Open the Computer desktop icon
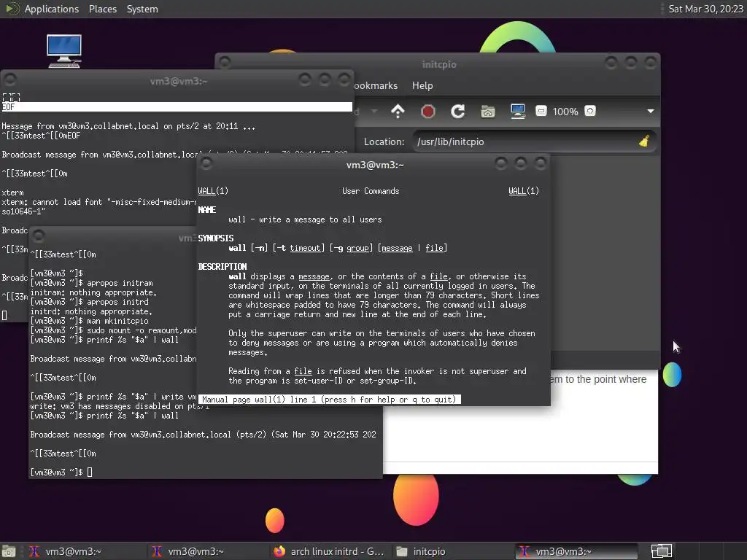747x560 pixels. tap(64, 51)
